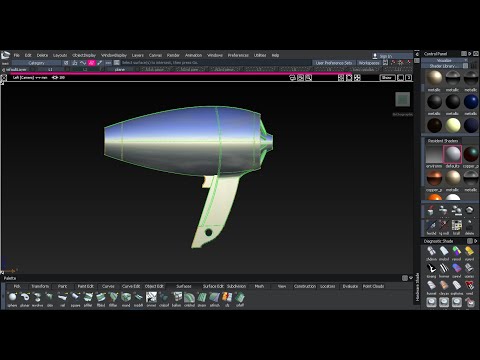Switch to the Surfaces palette tab
This screenshot has height=360, width=480.
184,286
